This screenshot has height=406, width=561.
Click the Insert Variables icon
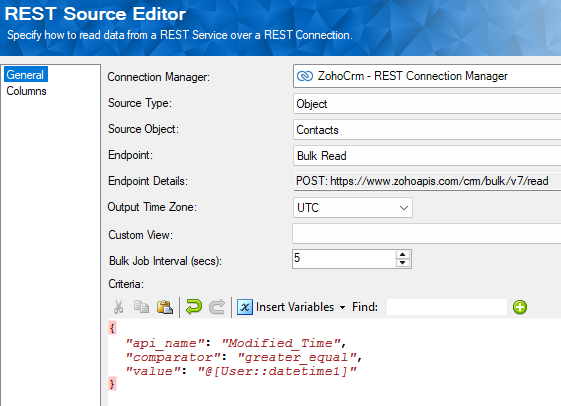click(245, 307)
